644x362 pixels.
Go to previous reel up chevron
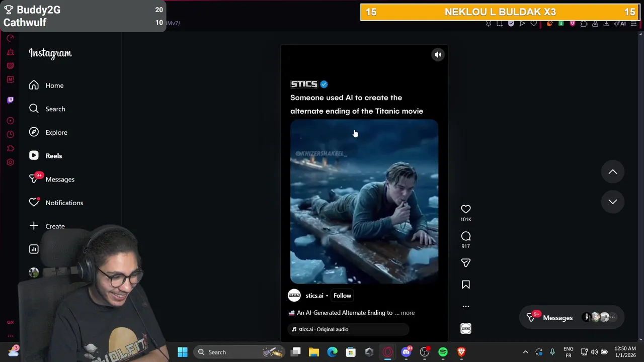(x=613, y=172)
